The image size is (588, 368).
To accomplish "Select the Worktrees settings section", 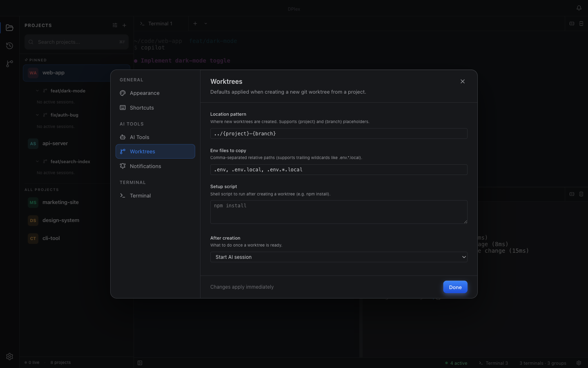I will pos(155,152).
